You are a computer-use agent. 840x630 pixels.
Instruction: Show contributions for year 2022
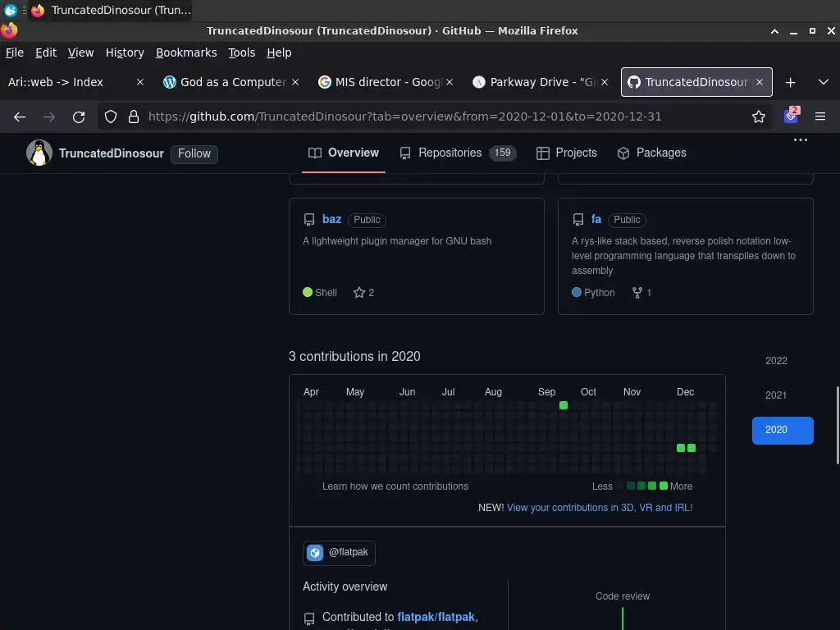coord(776,361)
